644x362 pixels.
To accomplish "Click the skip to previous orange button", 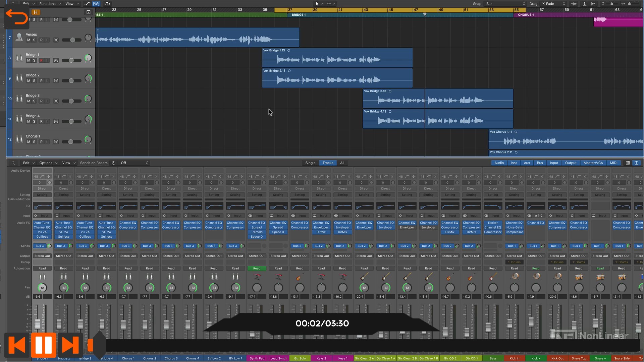I will [17, 345].
